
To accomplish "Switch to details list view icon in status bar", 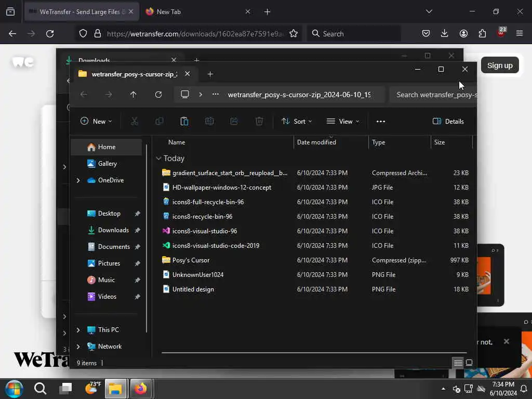I will pyautogui.click(x=458, y=363).
